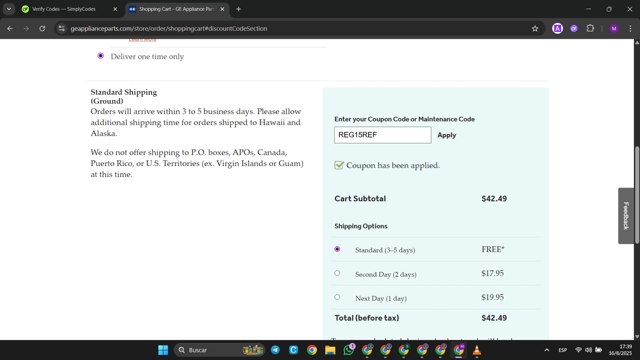Open VLC media player from taskbar
This screenshot has height=360, width=640.
click(477, 350)
